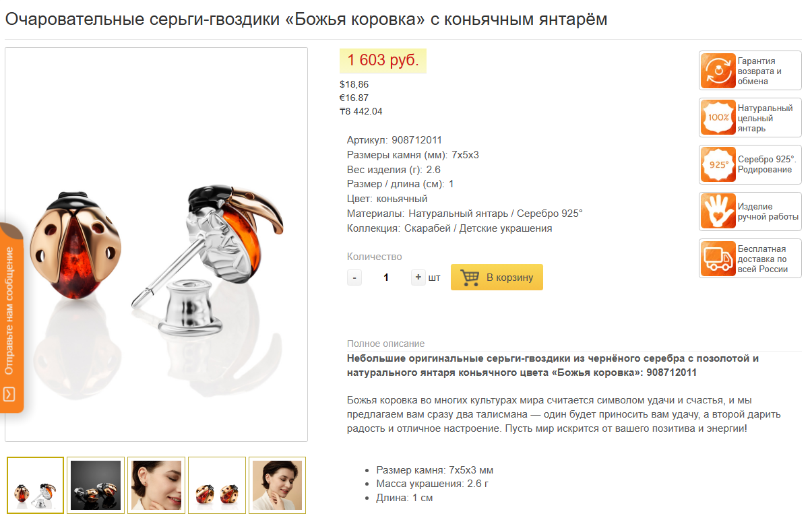
Task: Click the free delivery truck icon
Action: click(718, 258)
